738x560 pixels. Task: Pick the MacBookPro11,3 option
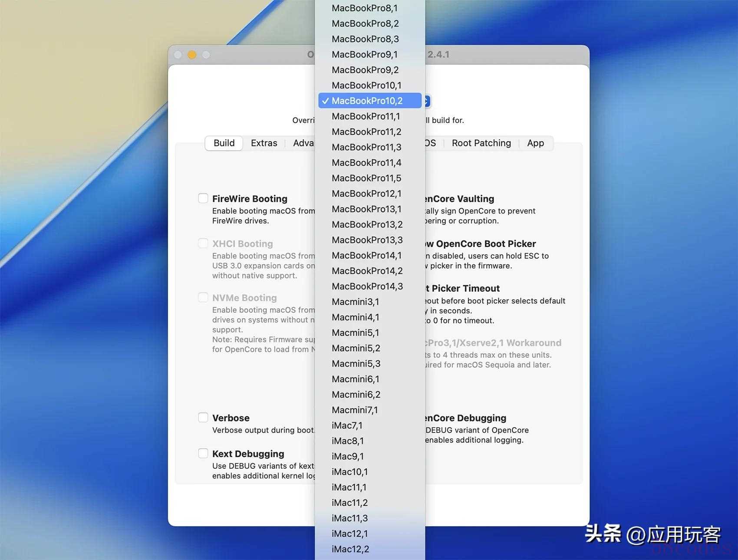[370, 147]
